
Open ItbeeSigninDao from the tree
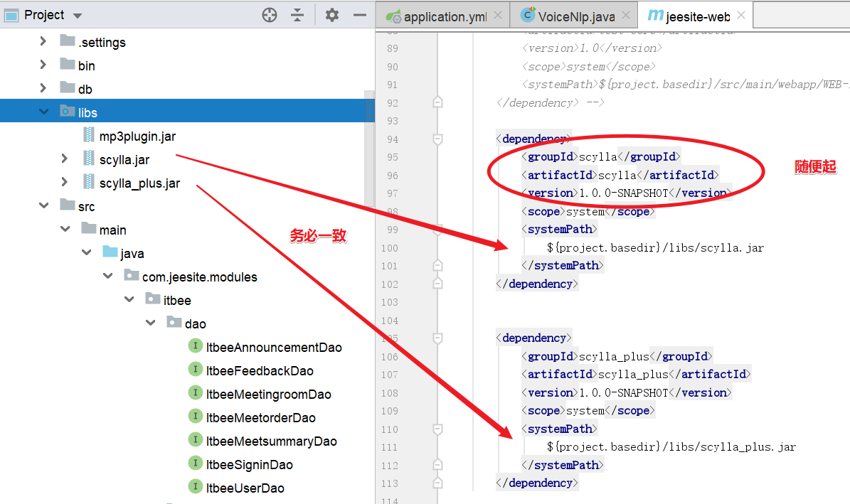[x=250, y=464]
